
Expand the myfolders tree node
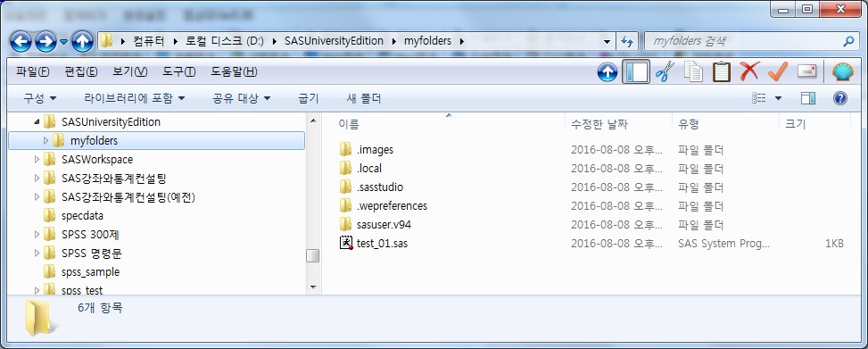pyautogui.click(x=46, y=141)
